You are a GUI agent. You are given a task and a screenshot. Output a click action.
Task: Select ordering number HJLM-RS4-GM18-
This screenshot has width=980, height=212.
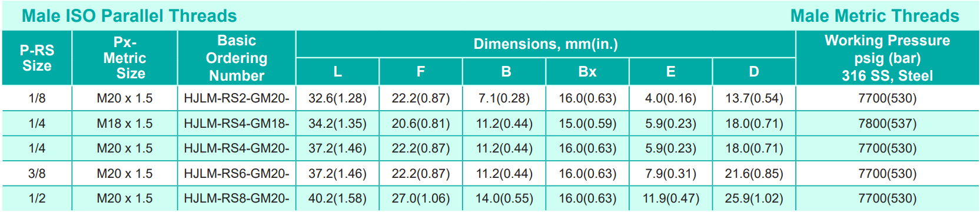[x=237, y=124]
